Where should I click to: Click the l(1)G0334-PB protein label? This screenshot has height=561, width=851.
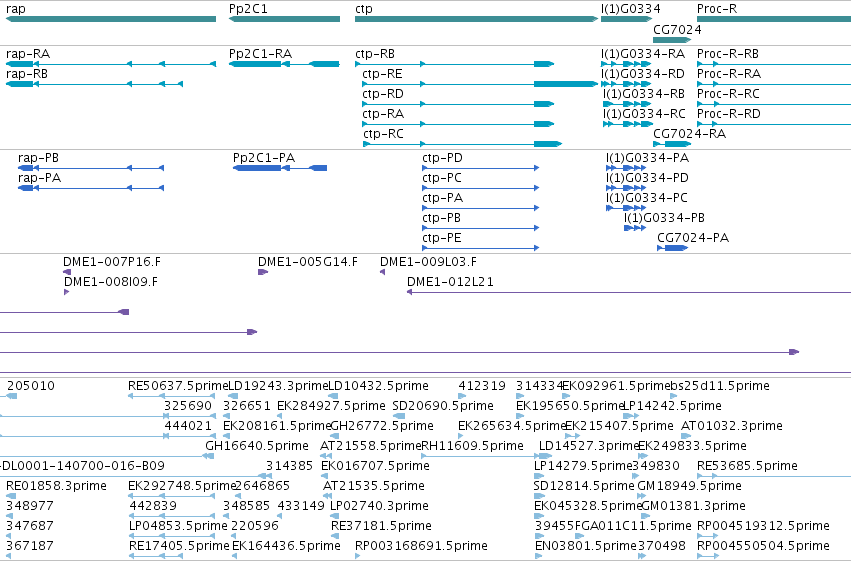[x=664, y=218]
